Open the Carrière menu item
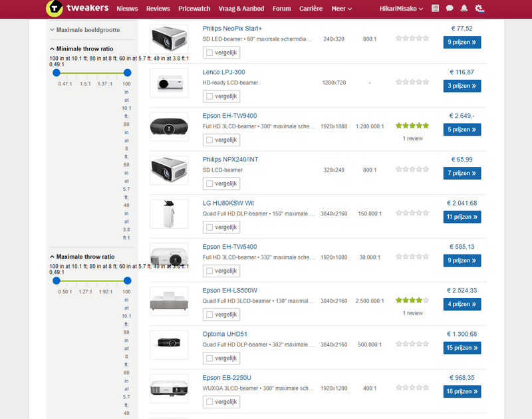This screenshot has width=532, height=419. (x=311, y=9)
